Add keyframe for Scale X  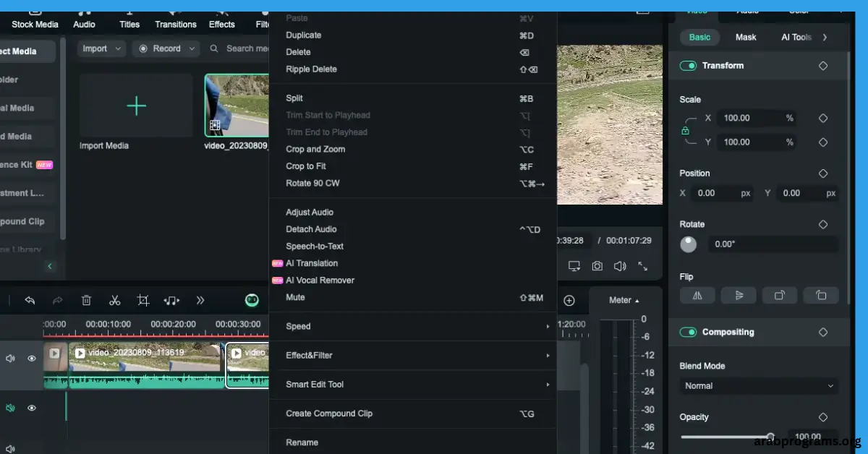[x=823, y=118]
